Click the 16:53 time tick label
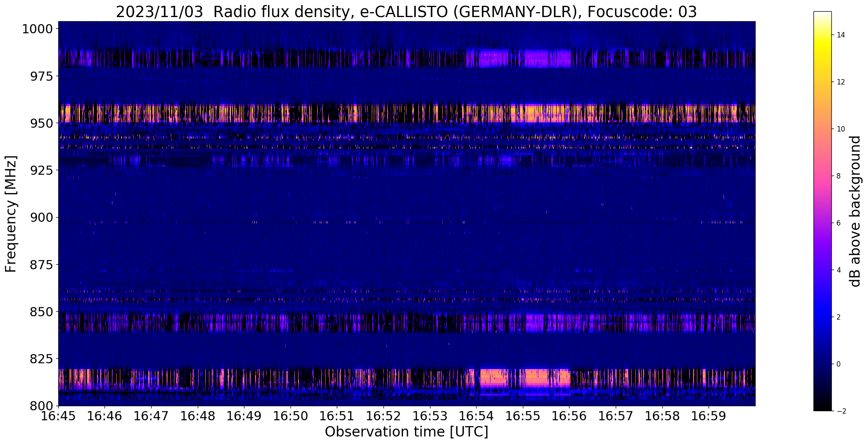Screen dimensions: 868x444 (430, 416)
